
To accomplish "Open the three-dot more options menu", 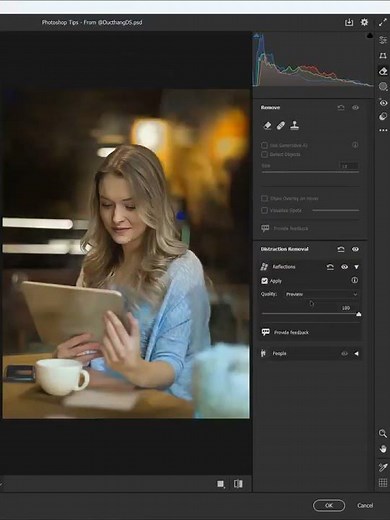I will [383, 130].
